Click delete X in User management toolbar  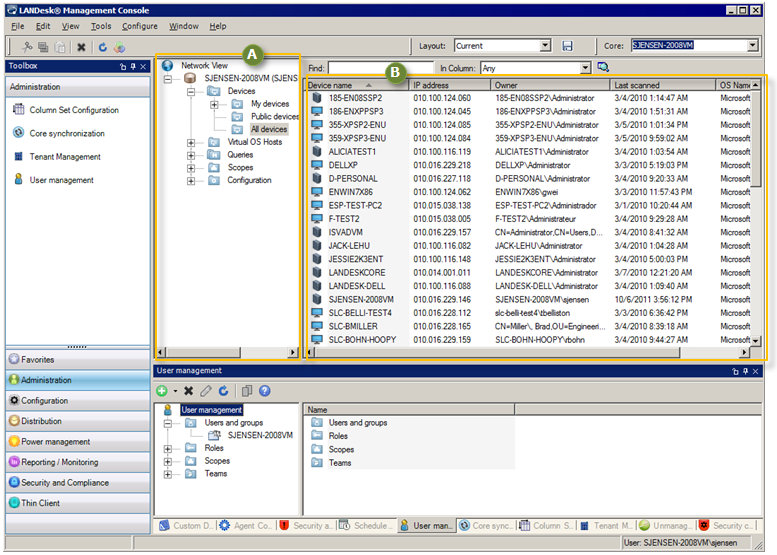click(188, 391)
